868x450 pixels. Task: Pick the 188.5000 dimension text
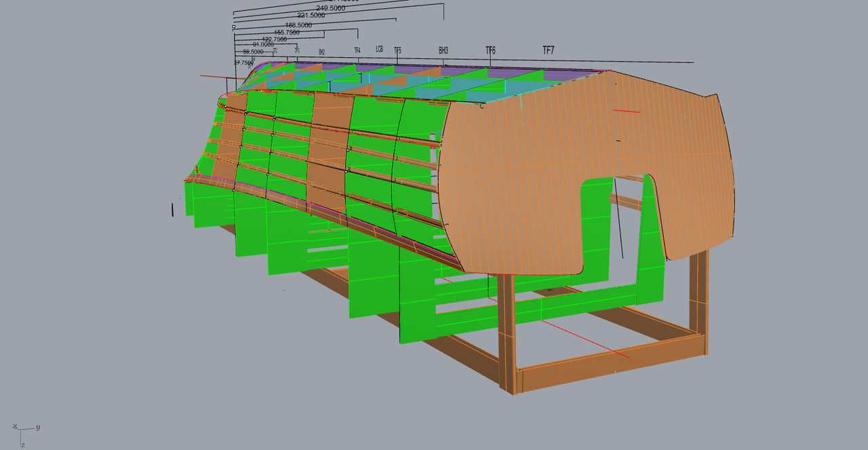tap(298, 25)
